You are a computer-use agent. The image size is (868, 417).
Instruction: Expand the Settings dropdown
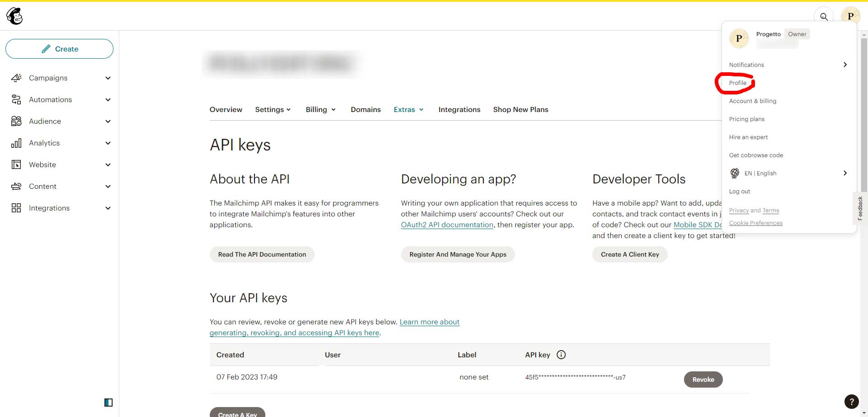pos(273,109)
